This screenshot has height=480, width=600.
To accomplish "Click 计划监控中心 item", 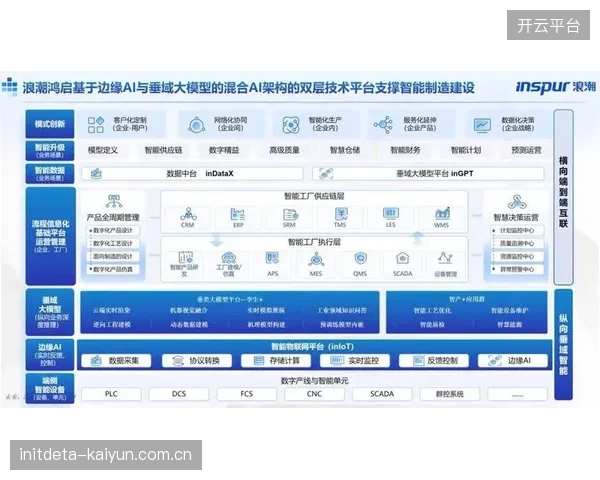I will coord(517,230).
